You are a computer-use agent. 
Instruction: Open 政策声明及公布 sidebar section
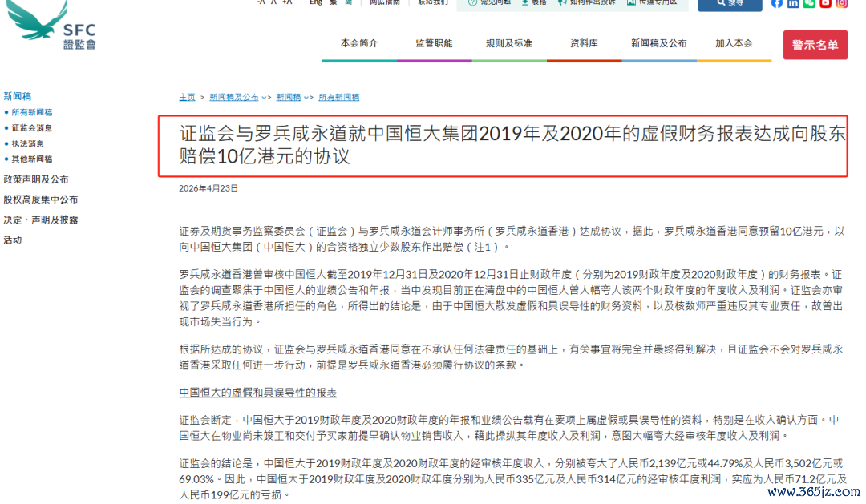coord(36,179)
